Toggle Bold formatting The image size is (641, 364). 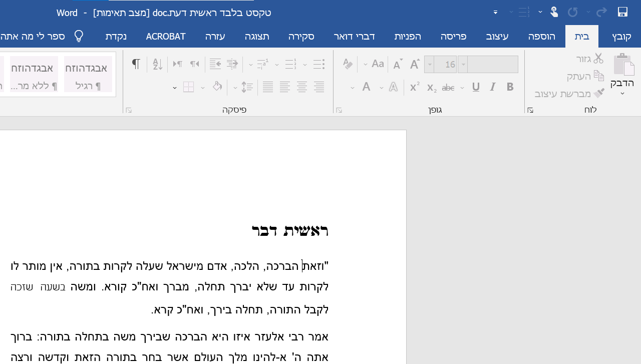510,87
